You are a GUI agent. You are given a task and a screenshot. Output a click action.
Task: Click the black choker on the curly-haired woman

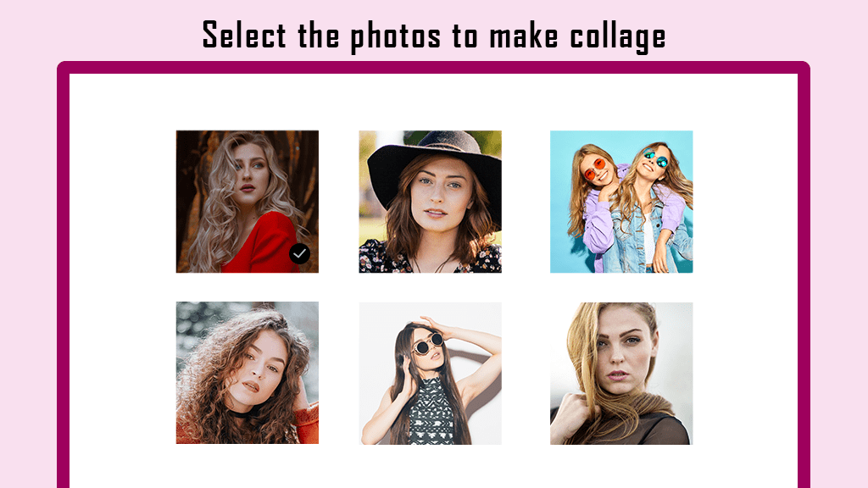pyautogui.click(x=245, y=412)
